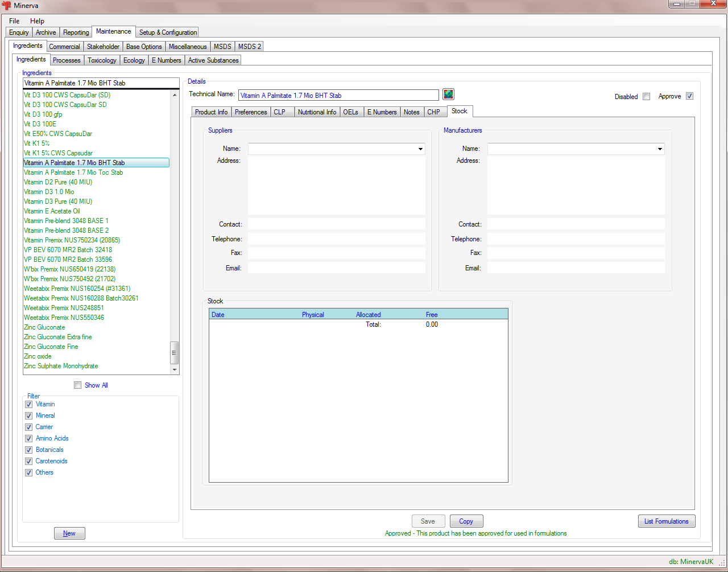Select Weetabix Premix NUS248851 ingredient
728x572 pixels.
click(x=64, y=308)
